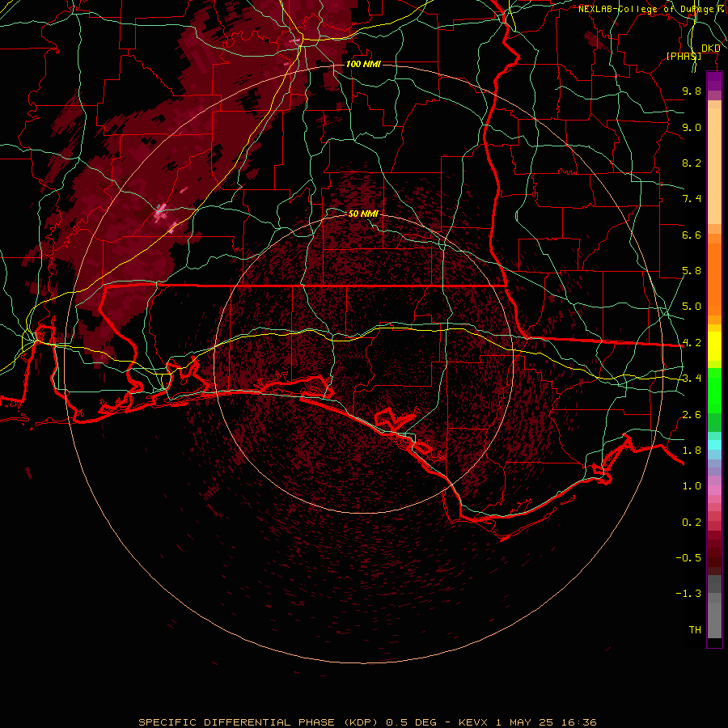Screen dimensions: 728x728
Task: Click the "TH" threshold label
Action: 695,630
